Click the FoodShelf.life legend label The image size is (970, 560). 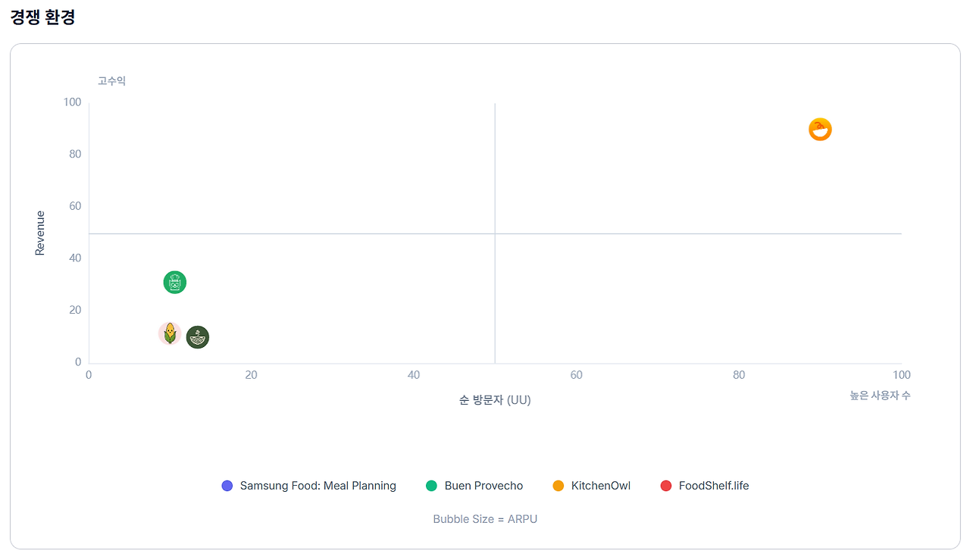714,486
